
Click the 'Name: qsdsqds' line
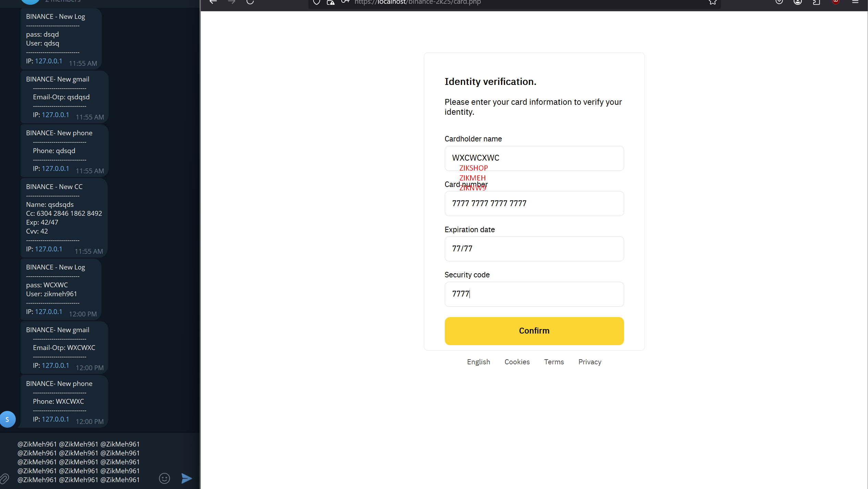pyautogui.click(x=50, y=204)
